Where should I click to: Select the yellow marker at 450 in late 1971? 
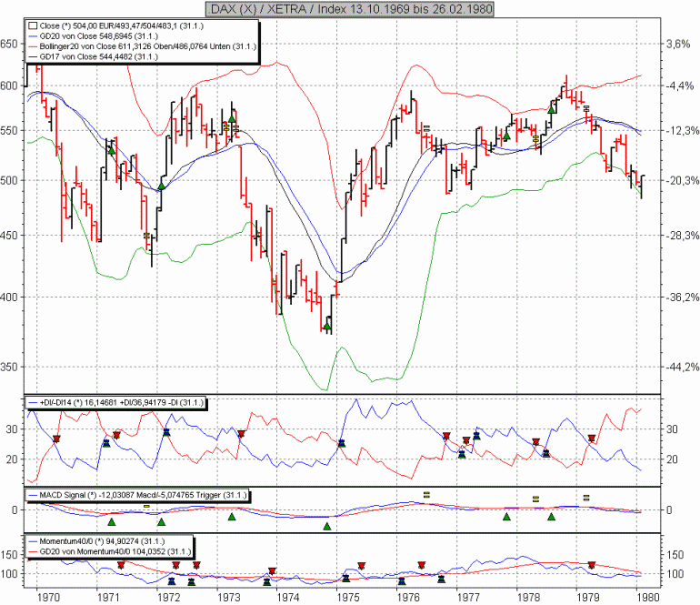(146, 236)
